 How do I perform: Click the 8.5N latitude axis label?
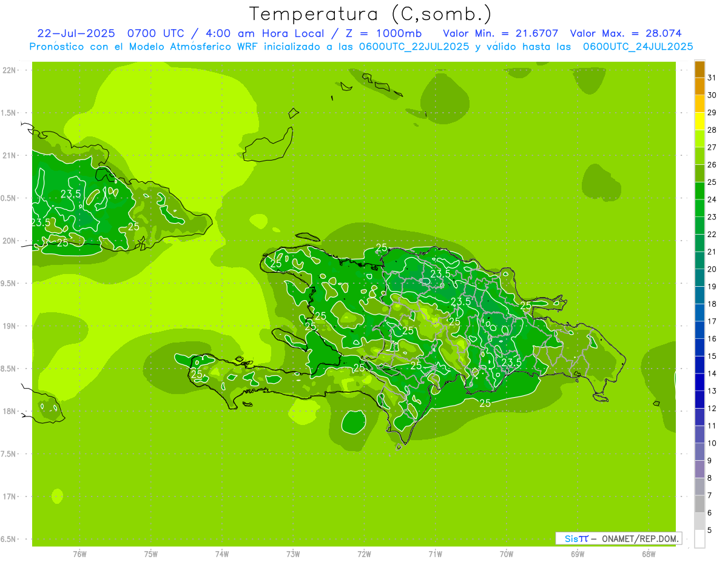[9, 369]
